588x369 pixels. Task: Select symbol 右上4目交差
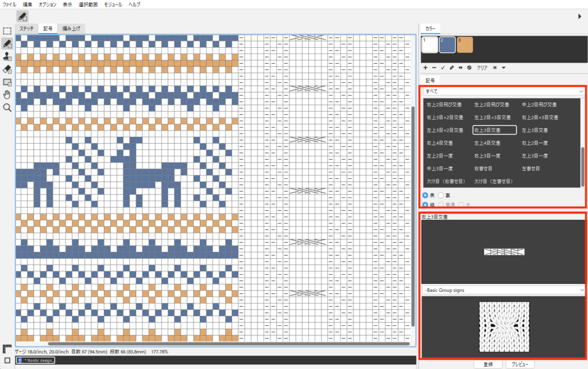[439, 143]
